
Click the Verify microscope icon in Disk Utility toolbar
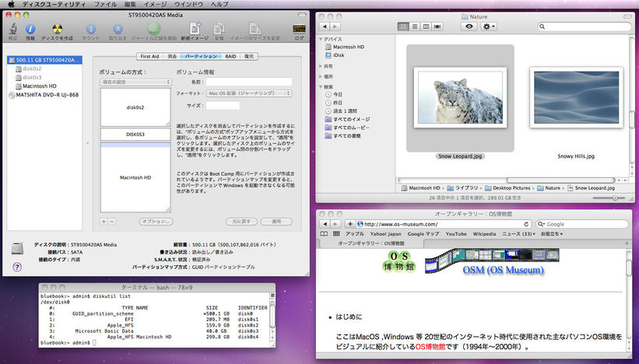[x=13, y=29]
